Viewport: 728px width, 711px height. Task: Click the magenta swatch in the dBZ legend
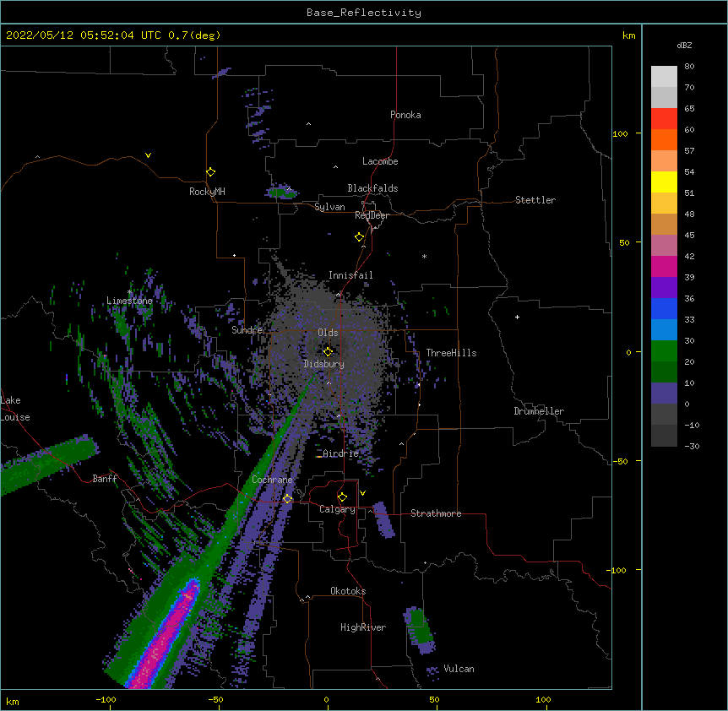pos(664,266)
